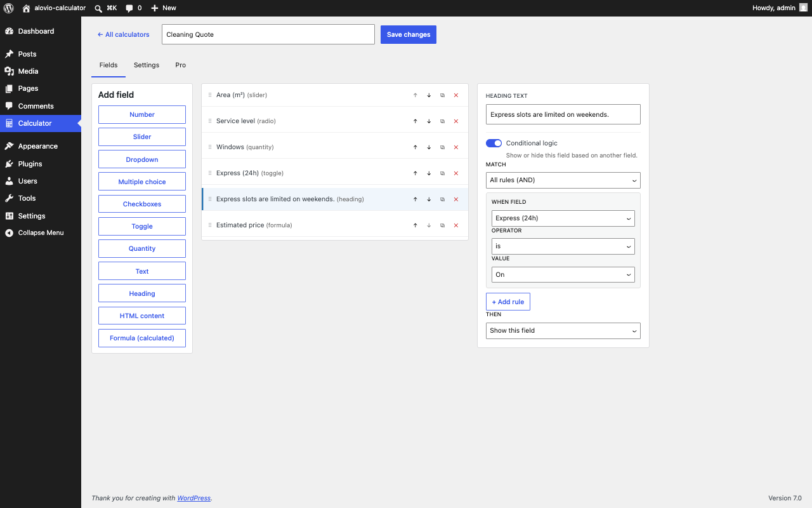Click the Save changes button

[409, 34]
